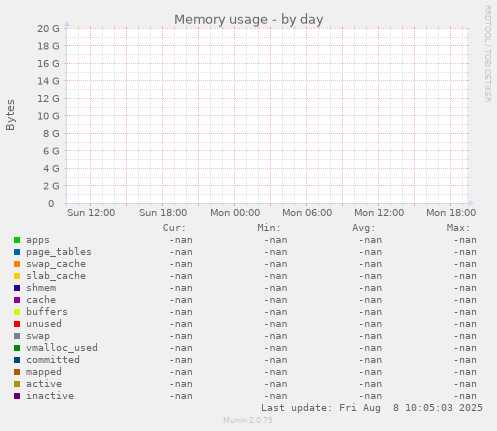Click the '6 G' y-axis label
Image resolution: width=497 pixels, height=431 pixels.
click(x=51, y=151)
